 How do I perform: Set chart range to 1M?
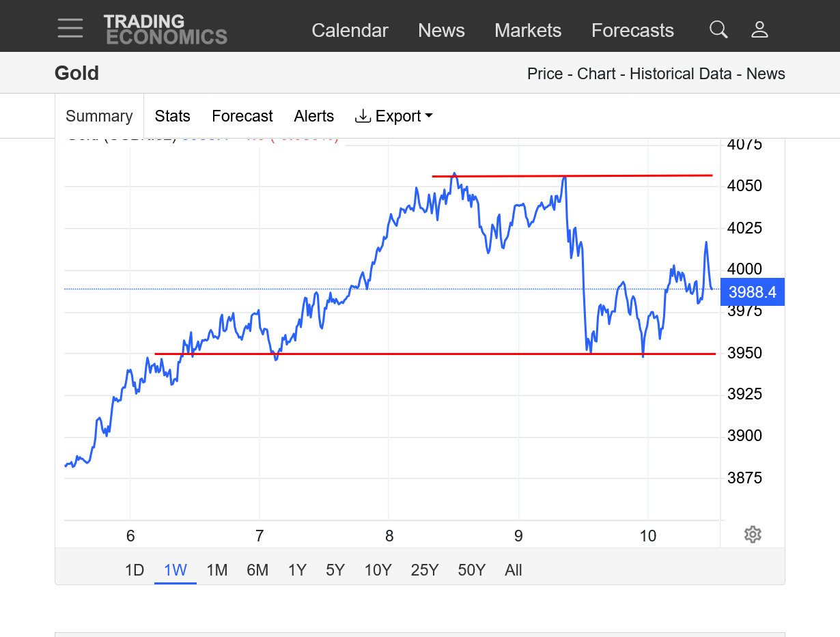(216, 570)
